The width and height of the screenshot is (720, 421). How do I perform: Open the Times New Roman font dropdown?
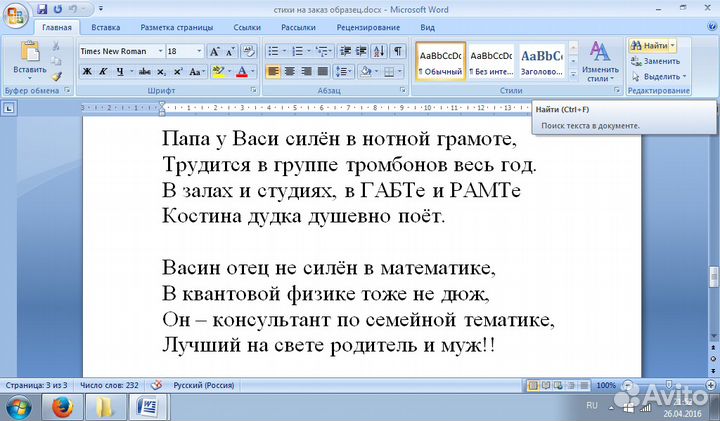(x=160, y=51)
